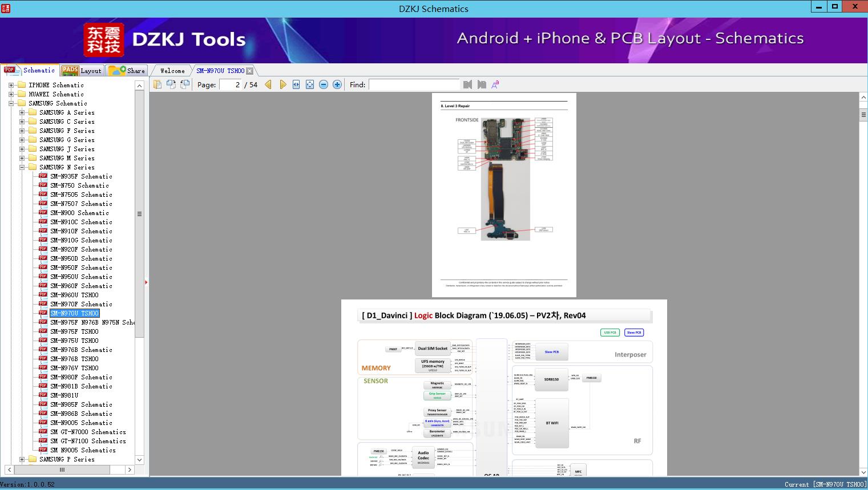The image size is (868, 490).
Task: Collapse the SAMSUNG N Series node
Action: coord(22,167)
